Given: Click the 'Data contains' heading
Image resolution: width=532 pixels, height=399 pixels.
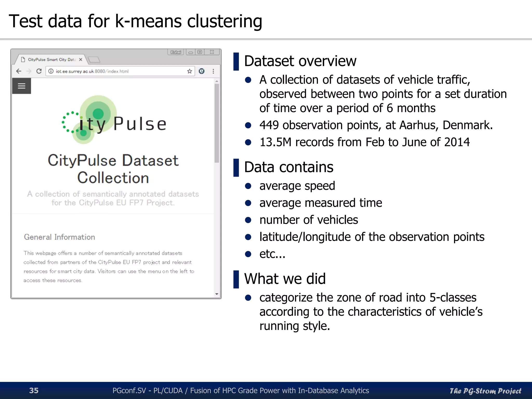Looking at the screenshot, I should tap(289, 167).
